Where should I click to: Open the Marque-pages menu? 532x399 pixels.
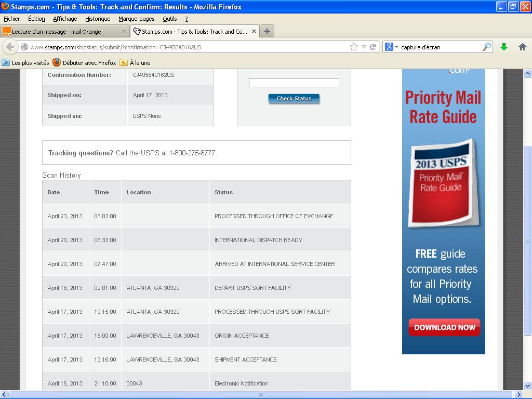coord(137,19)
